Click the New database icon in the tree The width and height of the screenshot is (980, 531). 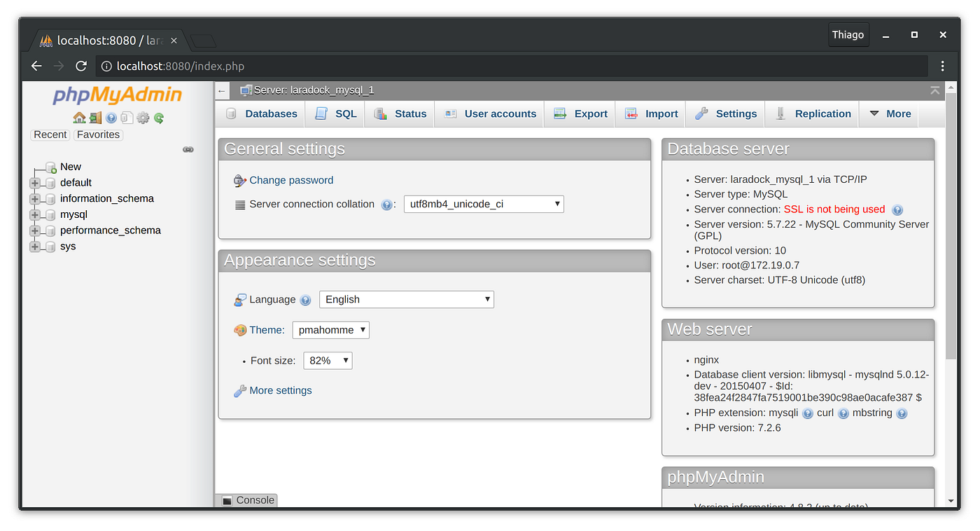50,167
